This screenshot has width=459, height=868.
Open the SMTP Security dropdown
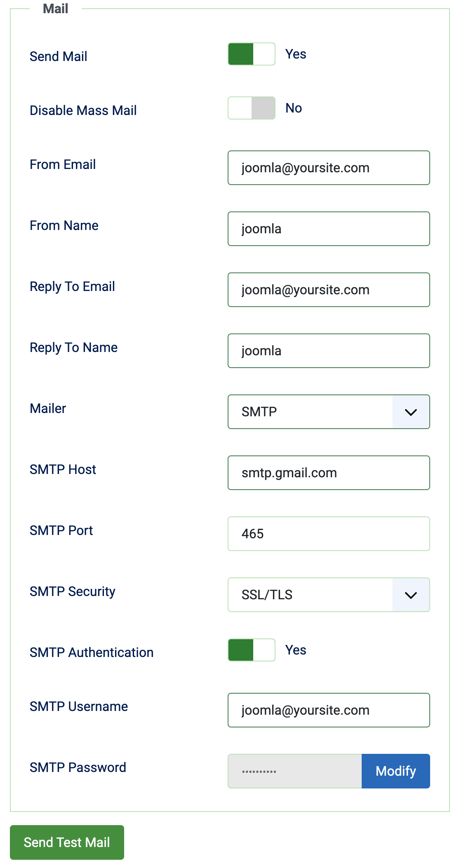pos(328,595)
